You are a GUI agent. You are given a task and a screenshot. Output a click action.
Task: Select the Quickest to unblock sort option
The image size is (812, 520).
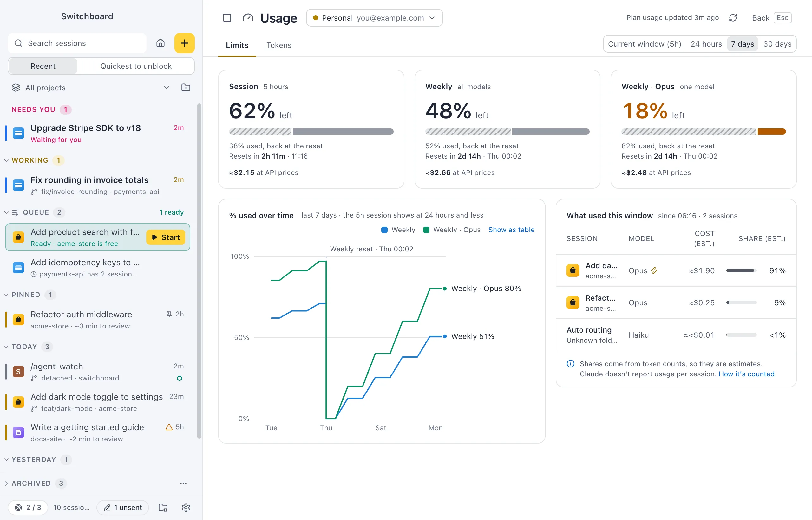click(x=136, y=66)
